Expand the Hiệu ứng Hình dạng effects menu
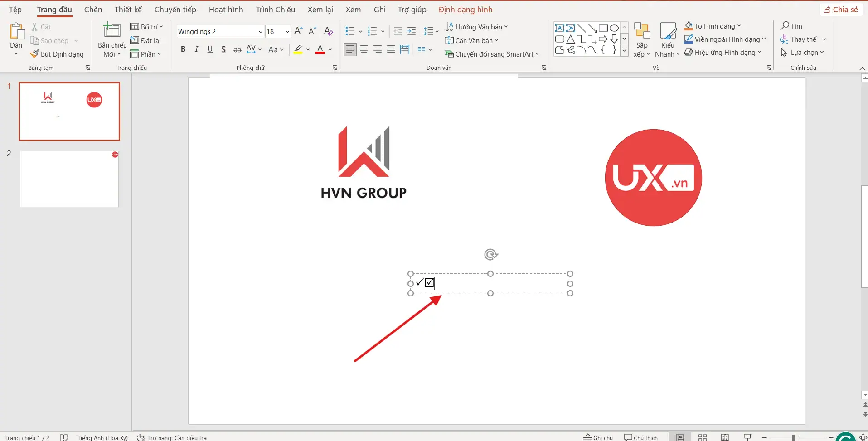Screen dimensions: 868x441 coord(723,52)
